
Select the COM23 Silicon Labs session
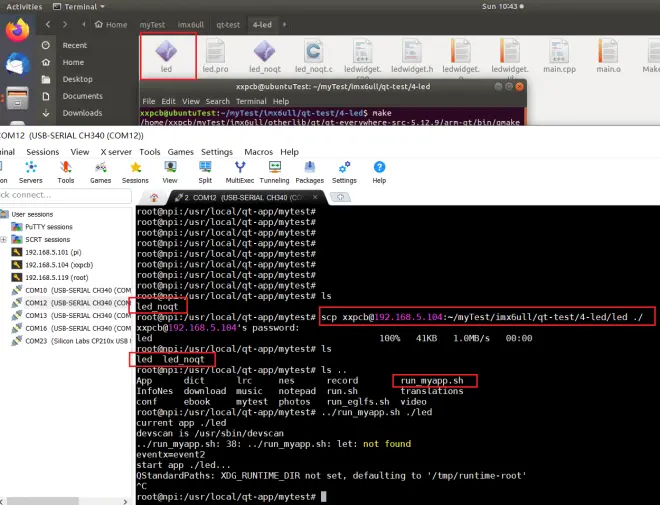tap(71, 341)
